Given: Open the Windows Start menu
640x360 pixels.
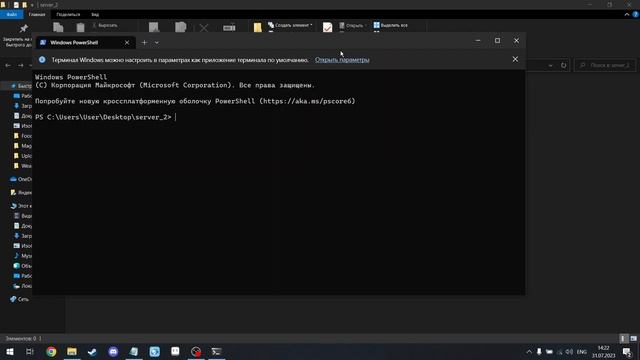Looking at the screenshot, I should [x=10, y=351].
